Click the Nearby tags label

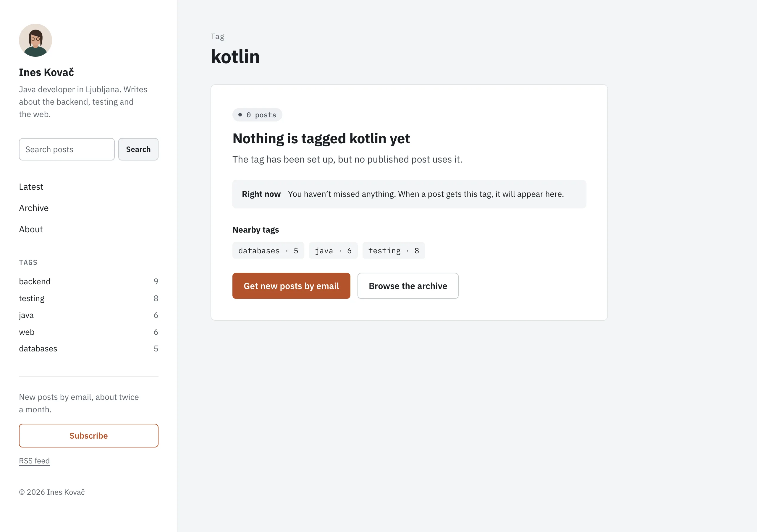pos(255,230)
